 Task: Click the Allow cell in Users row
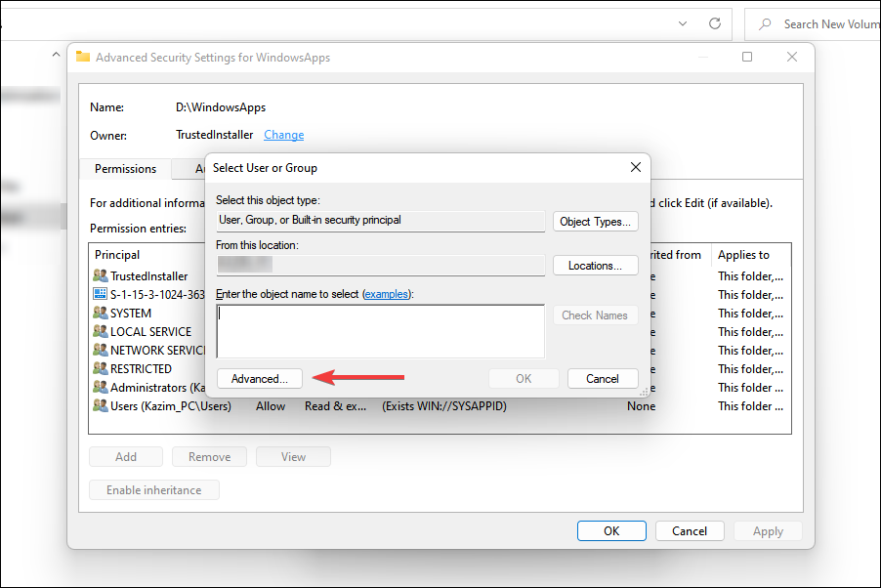click(271, 406)
